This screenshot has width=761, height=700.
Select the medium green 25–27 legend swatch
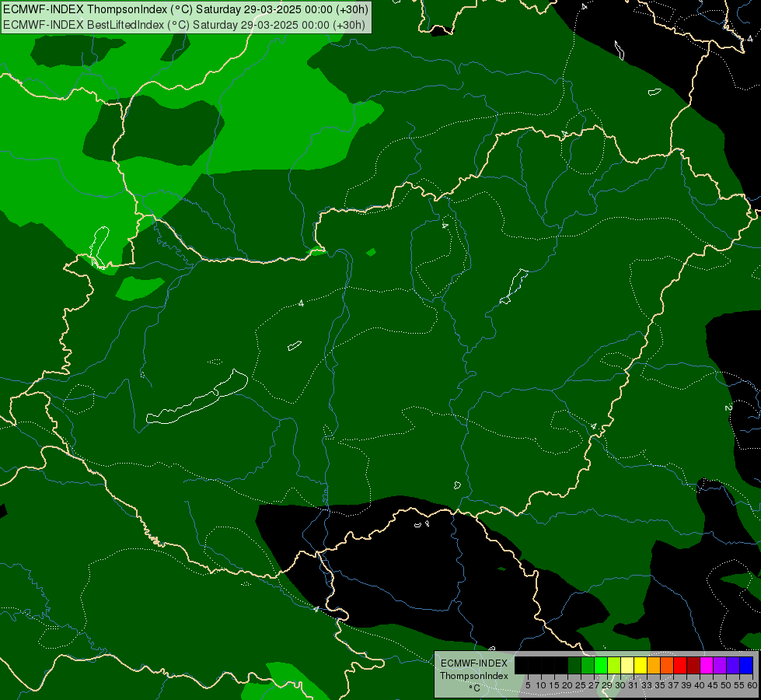[588, 665]
